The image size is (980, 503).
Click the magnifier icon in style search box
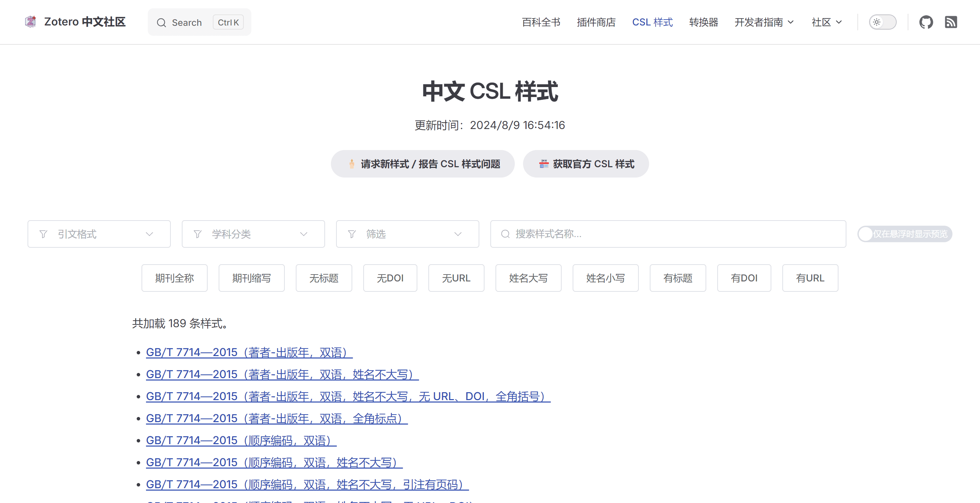[505, 234]
